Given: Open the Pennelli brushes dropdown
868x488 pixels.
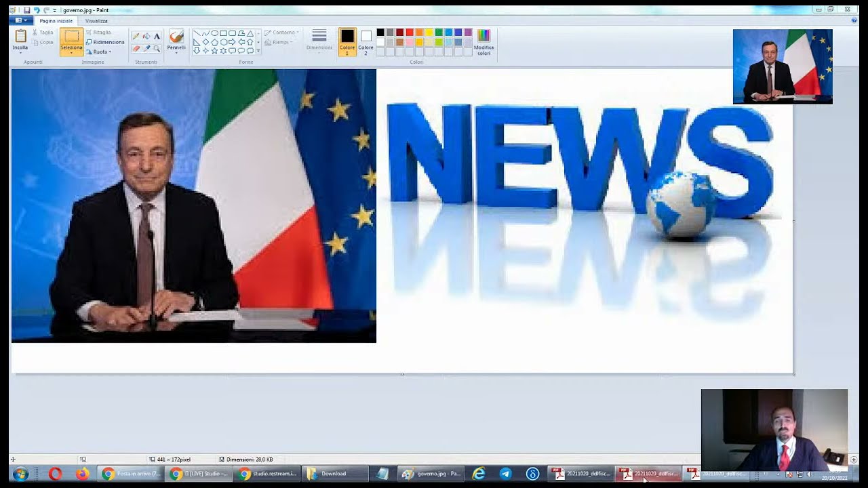Looking at the screenshot, I should (x=176, y=41).
